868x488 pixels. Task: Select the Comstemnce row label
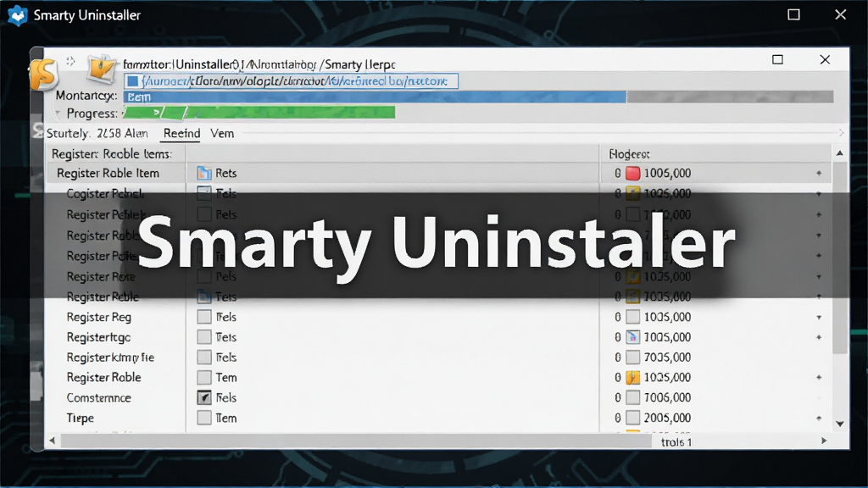99,398
